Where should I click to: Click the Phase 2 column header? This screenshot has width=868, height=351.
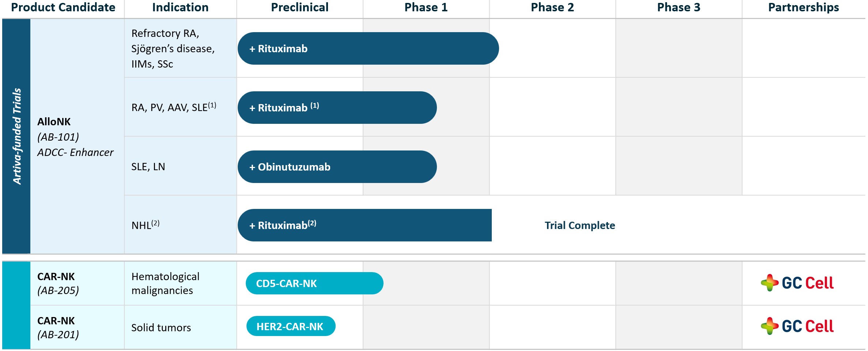point(552,8)
